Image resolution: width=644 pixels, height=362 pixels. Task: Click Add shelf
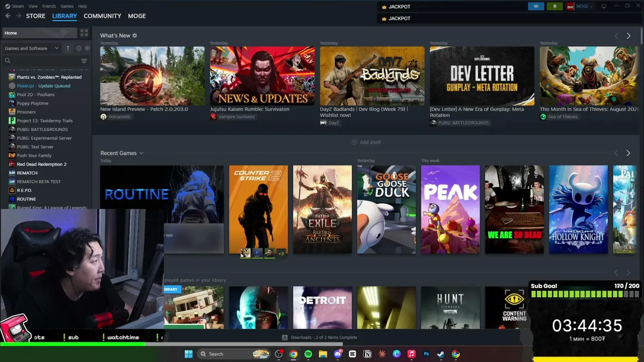pyautogui.click(x=366, y=142)
